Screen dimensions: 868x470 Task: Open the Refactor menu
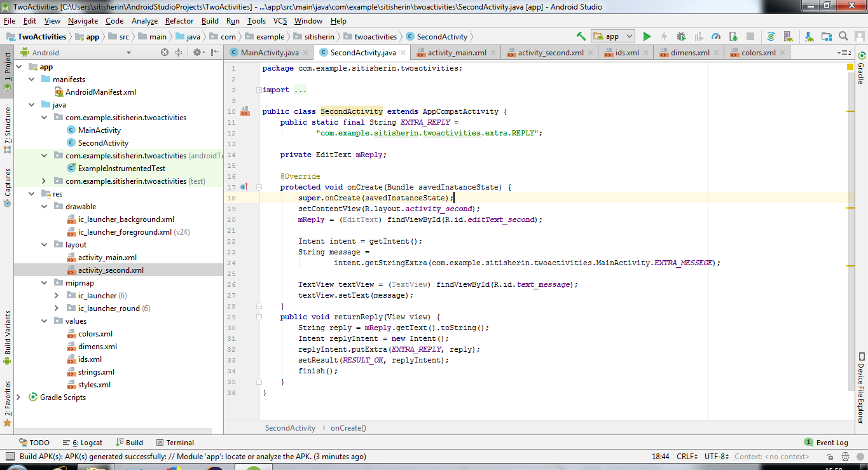tap(179, 21)
